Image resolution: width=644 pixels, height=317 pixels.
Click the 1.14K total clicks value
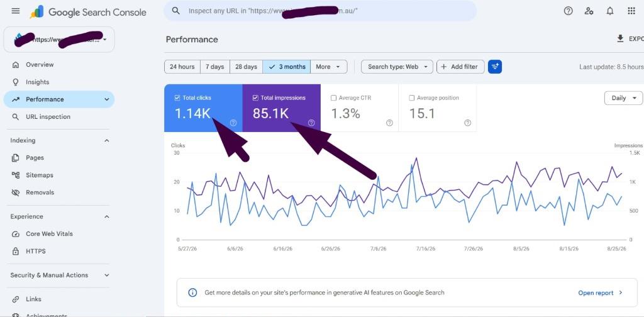(192, 113)
